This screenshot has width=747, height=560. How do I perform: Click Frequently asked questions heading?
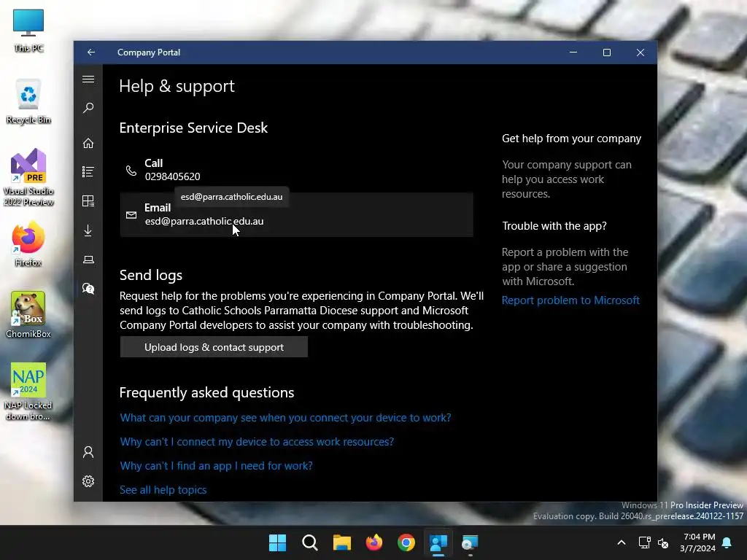[x=206, y=392]
